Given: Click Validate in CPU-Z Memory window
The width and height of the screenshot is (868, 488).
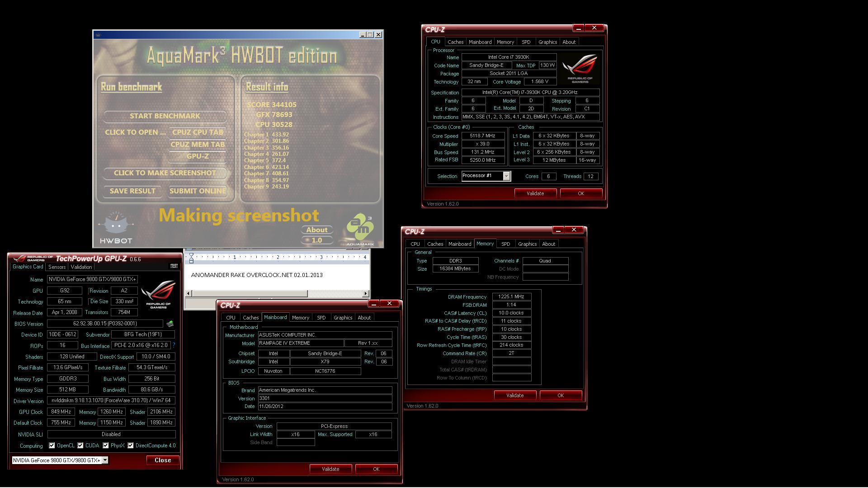Looking at the screenshot, I should click(x=515, y=395).
